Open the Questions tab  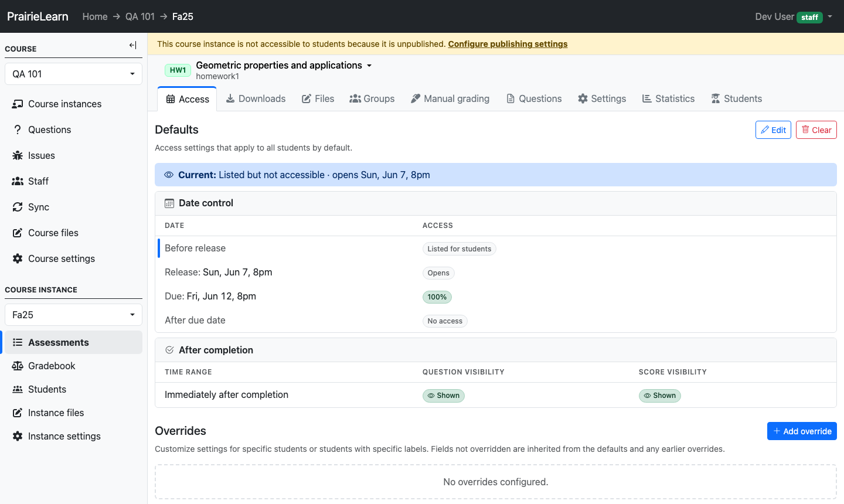534,98
